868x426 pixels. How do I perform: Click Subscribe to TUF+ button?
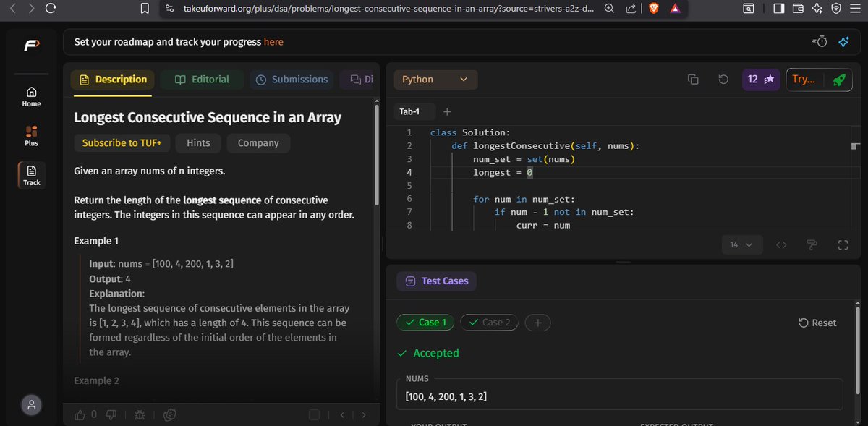122,143
